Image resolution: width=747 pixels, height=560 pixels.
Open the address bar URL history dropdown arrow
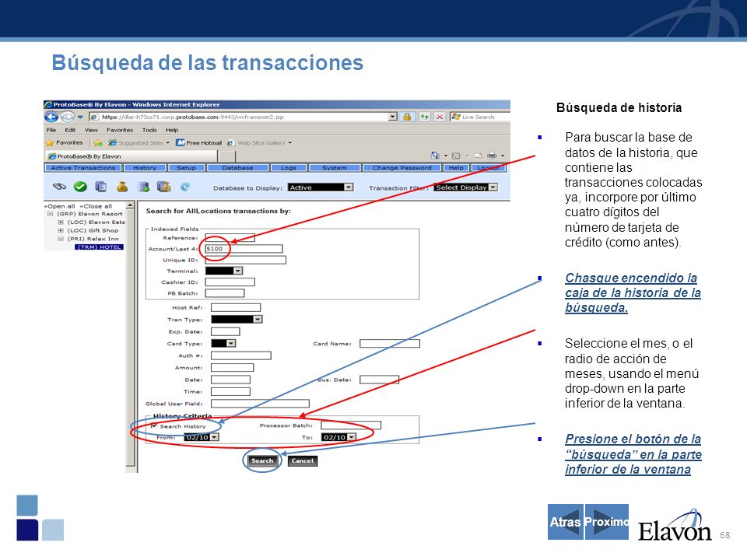[392, 117]
